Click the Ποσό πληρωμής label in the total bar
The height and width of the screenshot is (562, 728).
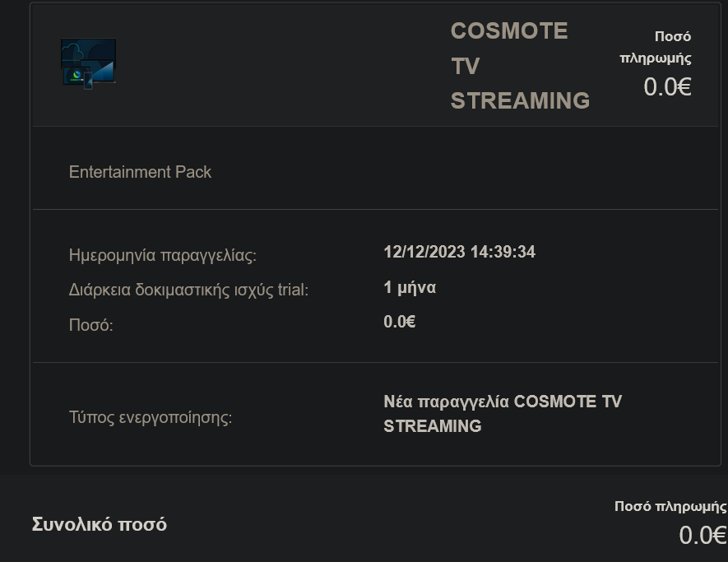pyautogui.click(x=670, y=506)
